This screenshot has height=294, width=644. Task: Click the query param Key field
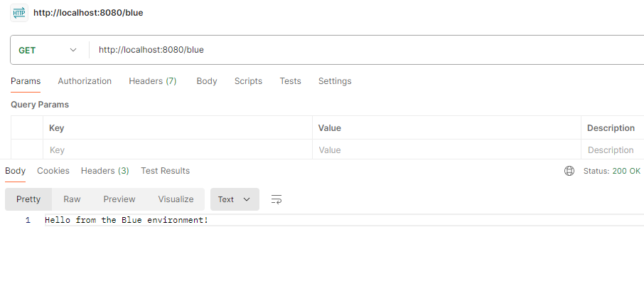coord(178,150)
